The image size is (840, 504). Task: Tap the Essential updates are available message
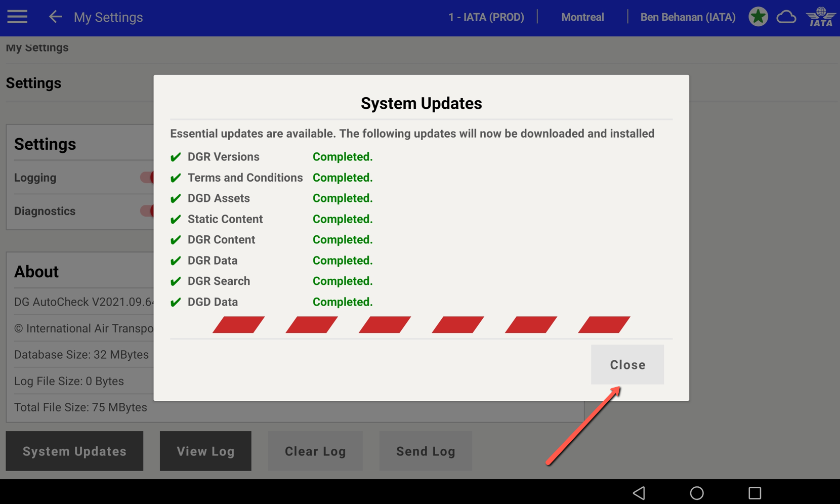412,134
